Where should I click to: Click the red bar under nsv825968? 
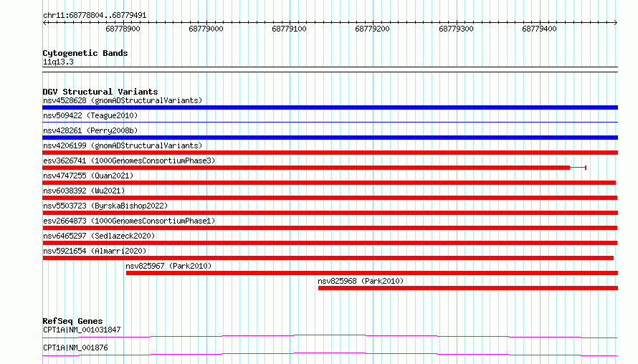pos(468,288)
